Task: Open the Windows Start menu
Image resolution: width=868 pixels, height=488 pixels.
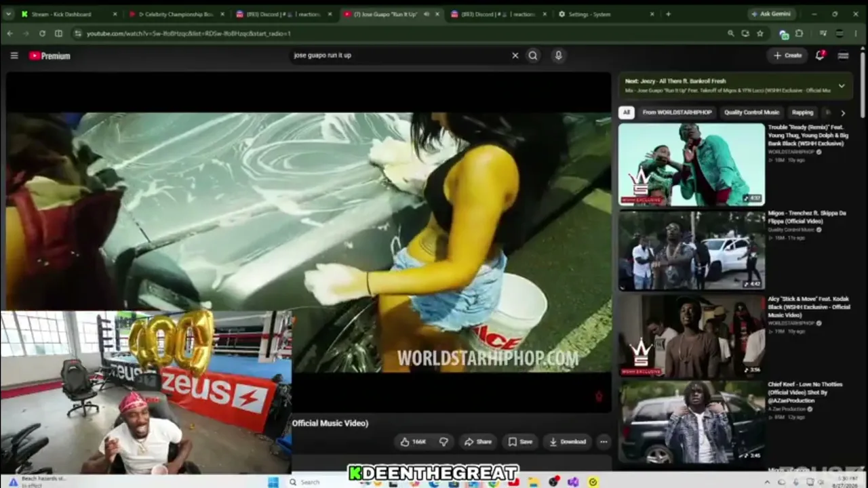Action: coord(273,482)
